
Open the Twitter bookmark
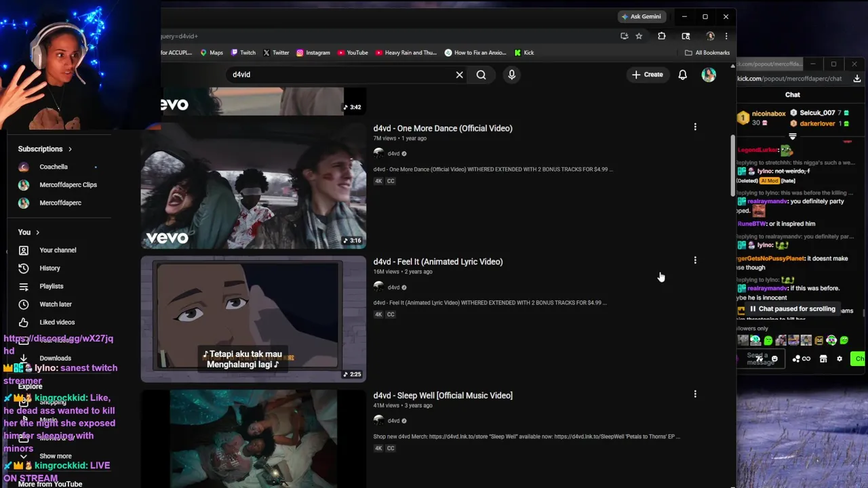pos(276,53)
